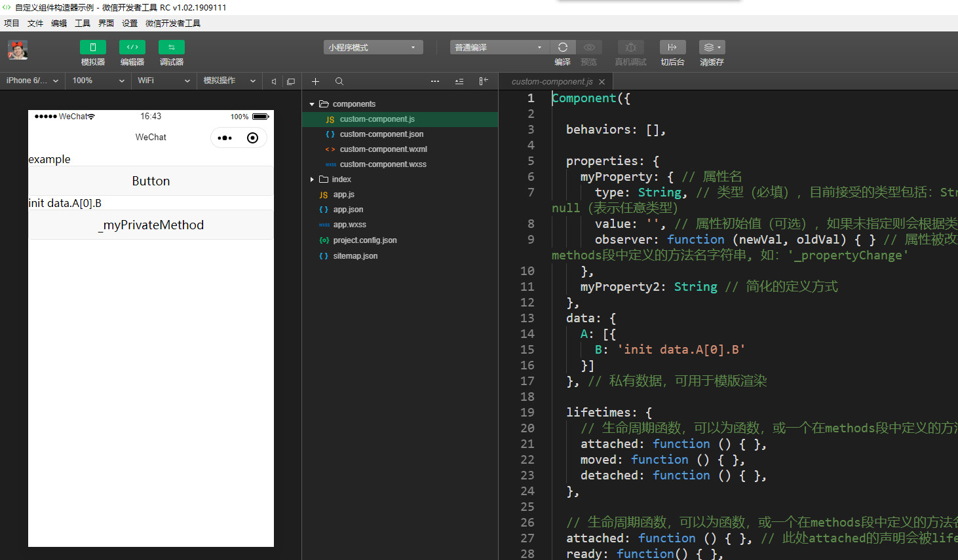Viewport: 958px width, 560px height.
Task: Open the 微信开发者工具 menu
Action: (173, 23)
